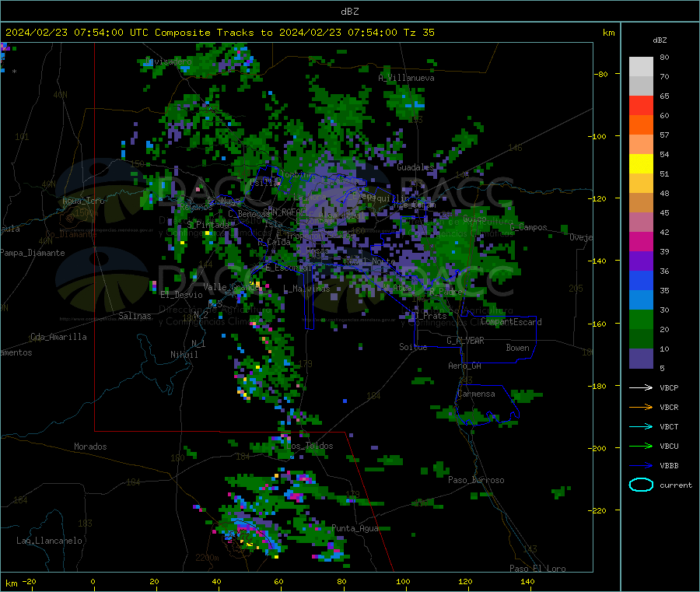Screen dimensions: 700x592
Task: Click the green VBCU arrow icon
Action: coord(641,446)
